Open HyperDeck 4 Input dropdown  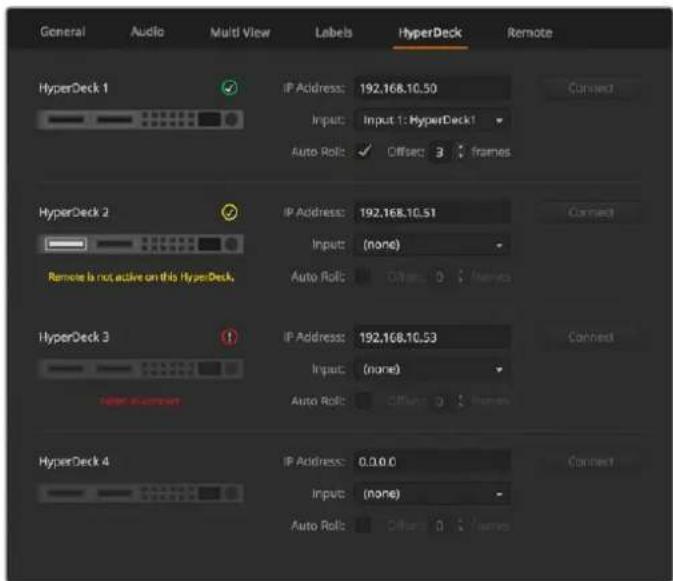(432, 494)
